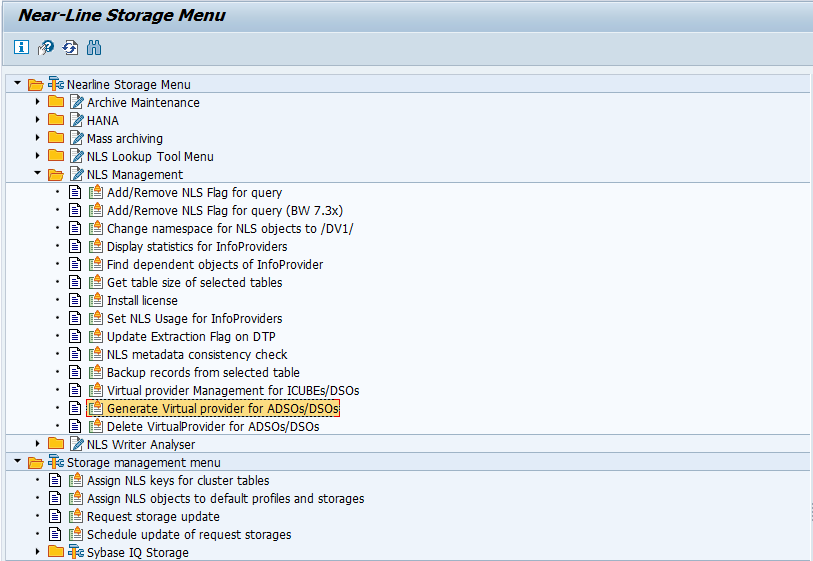Collapse the Nearline Storage Menu root node
The image size is (813, 561).
point(18,83)
